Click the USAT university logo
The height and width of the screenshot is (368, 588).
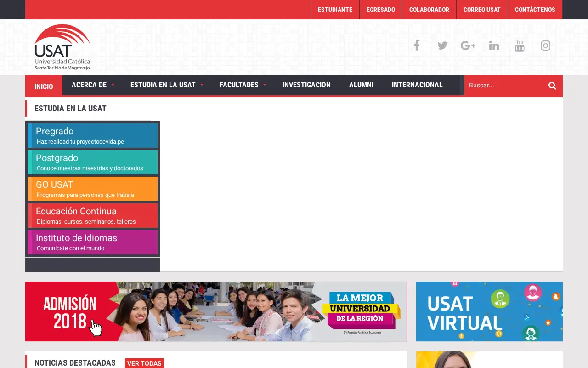(x=62, y=47)
